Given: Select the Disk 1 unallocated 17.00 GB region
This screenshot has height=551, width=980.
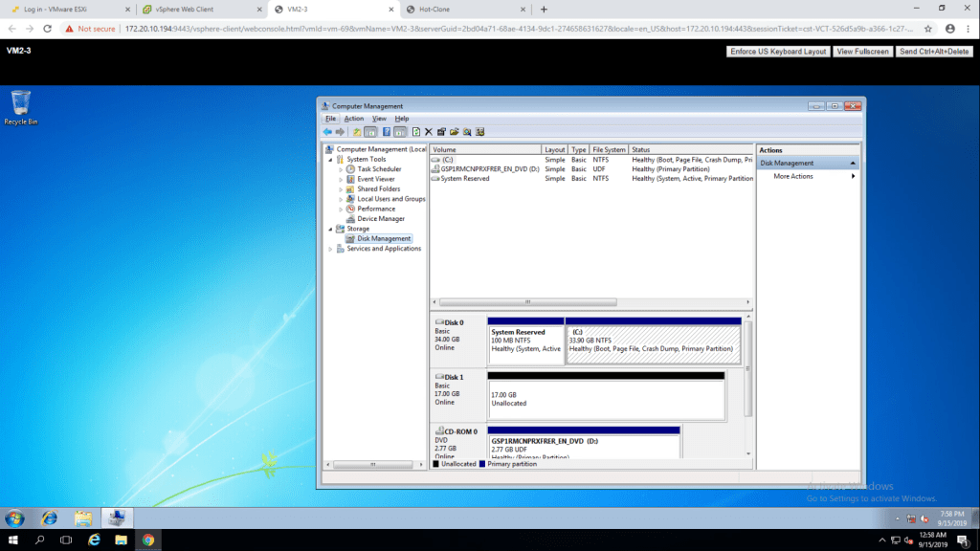Looking at the screenshot, I should [x=606, y=399].
